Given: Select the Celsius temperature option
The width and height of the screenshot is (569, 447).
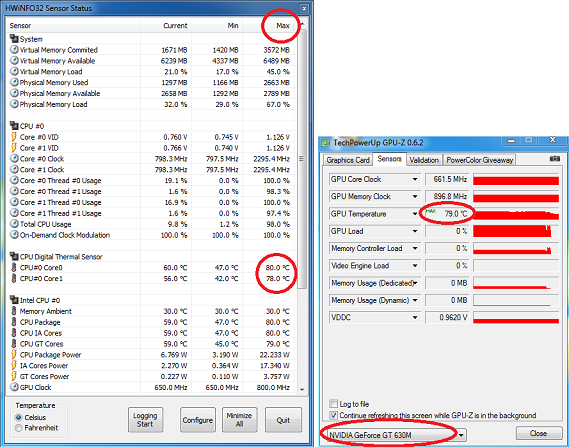Looking at the screenshot, I should [19, 417].
